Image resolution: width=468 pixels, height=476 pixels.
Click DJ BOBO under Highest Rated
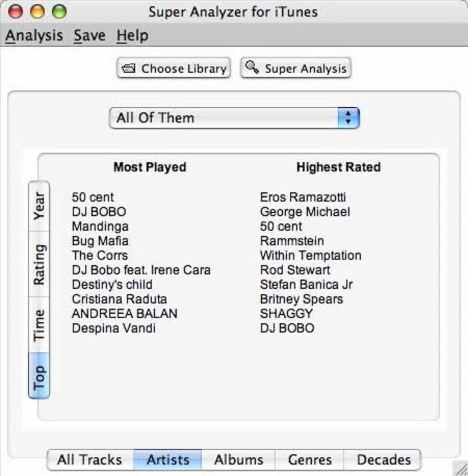click(x=287, y=328)
